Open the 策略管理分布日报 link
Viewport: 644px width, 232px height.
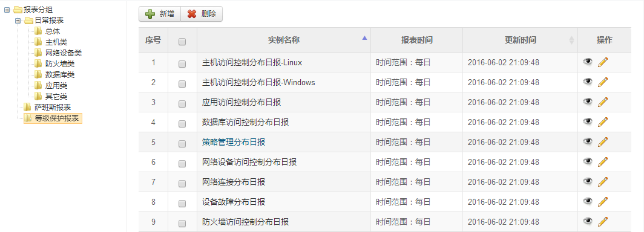[234, 142]
